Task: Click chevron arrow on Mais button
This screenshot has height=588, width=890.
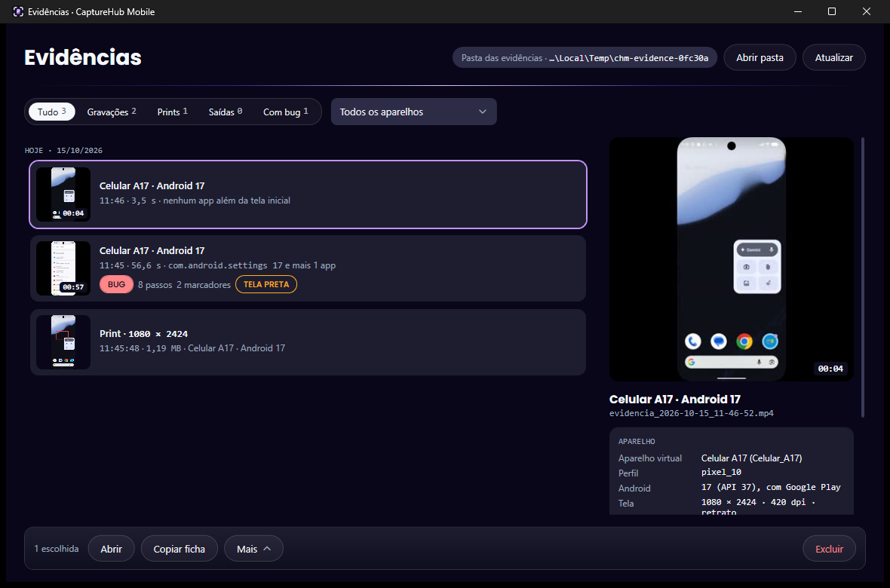Action: [x=267, y=549]
